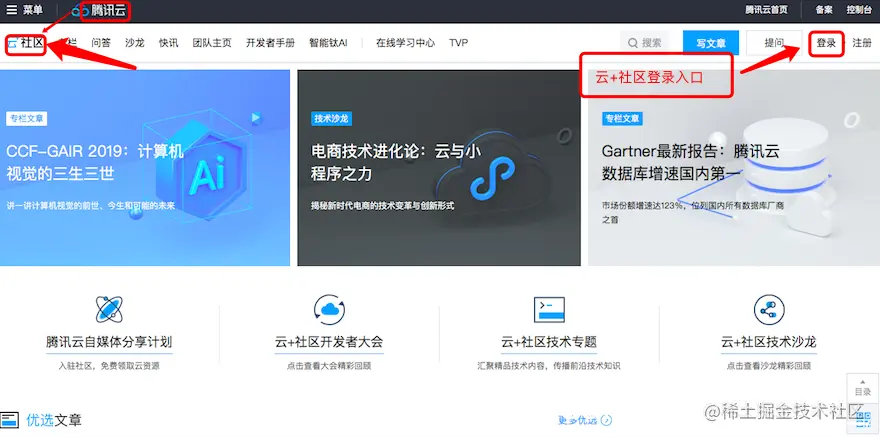Click 技术沙龙 tag on 电商 banner
This screenshot has height=437, width=880.
pyautogui.click(x=332, y=118)
